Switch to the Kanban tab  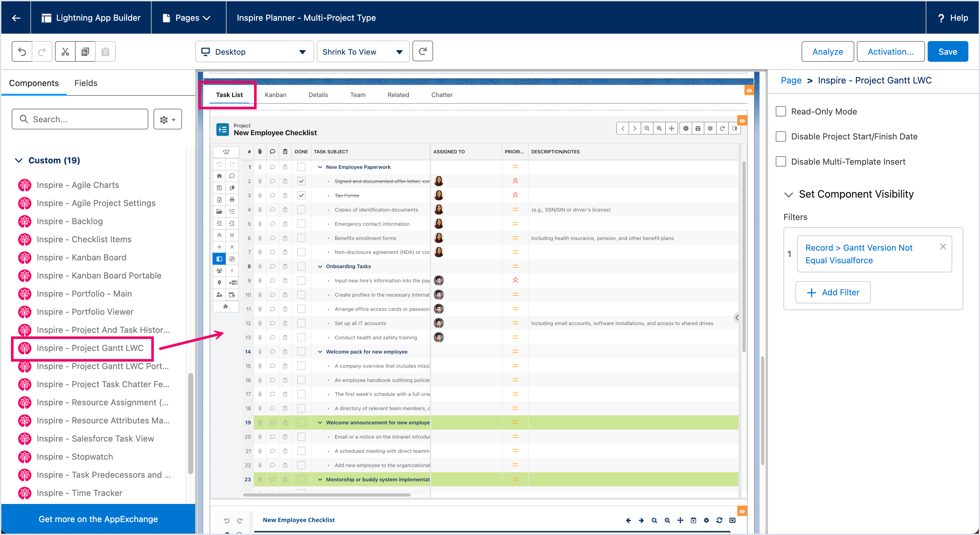click(275, 95)
